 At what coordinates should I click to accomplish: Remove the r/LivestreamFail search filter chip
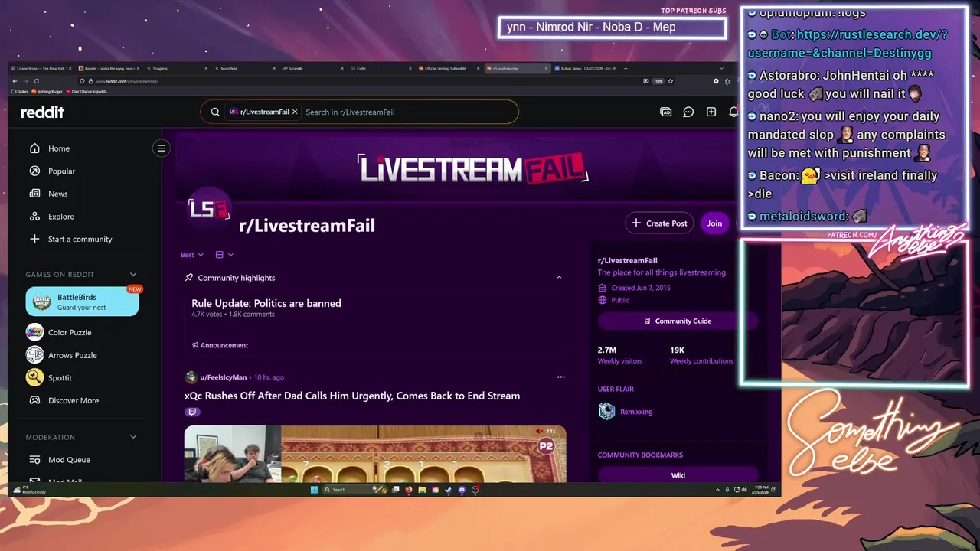[x=295, y=112]
